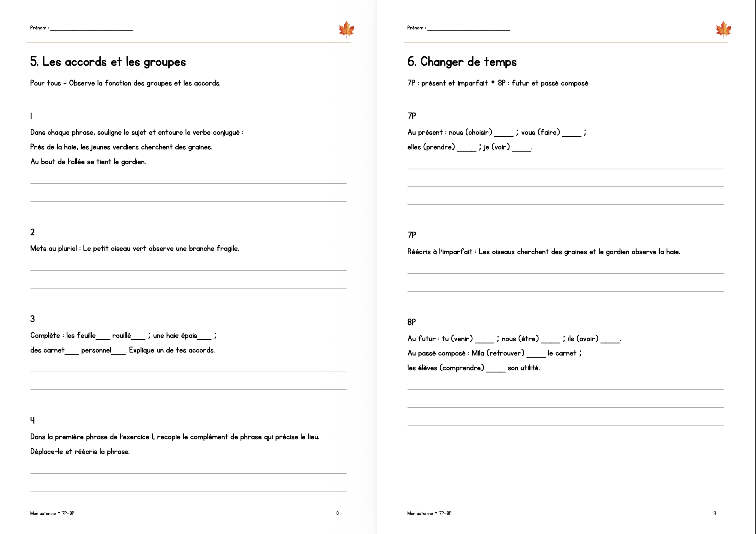Click the page number 8
Screen dimensions: 756x534
[x=337, y=513]
